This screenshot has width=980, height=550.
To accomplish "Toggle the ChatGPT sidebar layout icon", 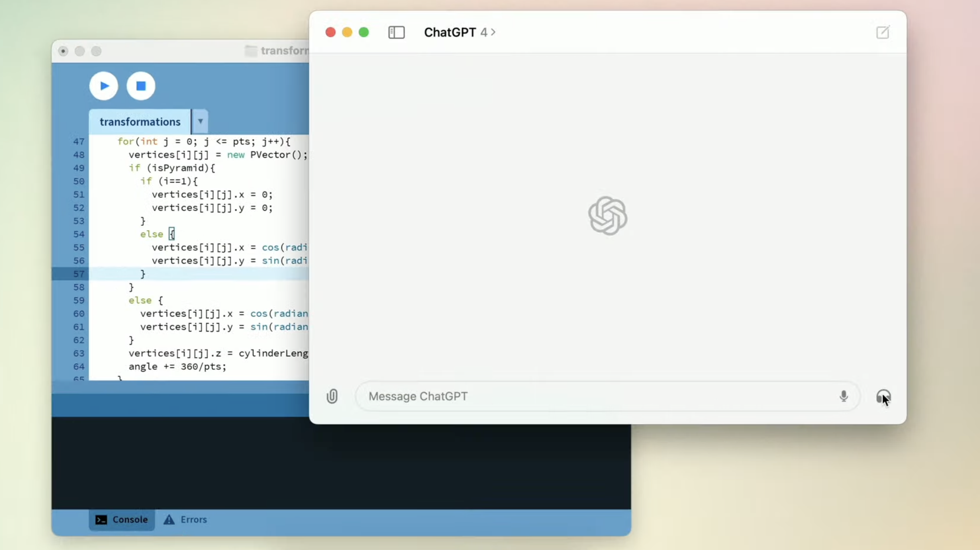I will [396, 32].
